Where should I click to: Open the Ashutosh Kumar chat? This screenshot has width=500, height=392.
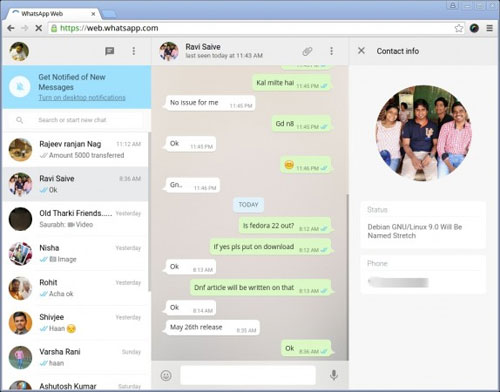75,383
